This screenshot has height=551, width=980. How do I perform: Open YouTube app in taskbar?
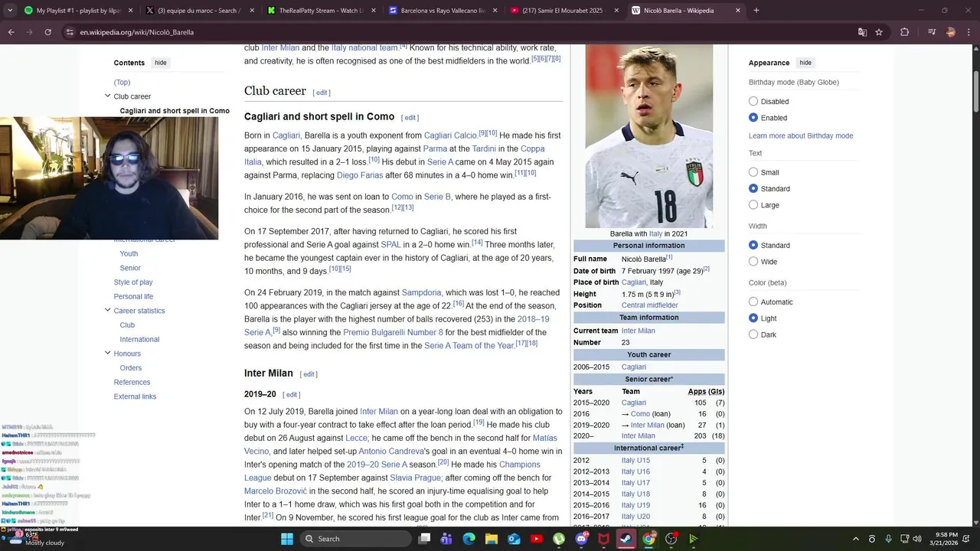[536, 539]
